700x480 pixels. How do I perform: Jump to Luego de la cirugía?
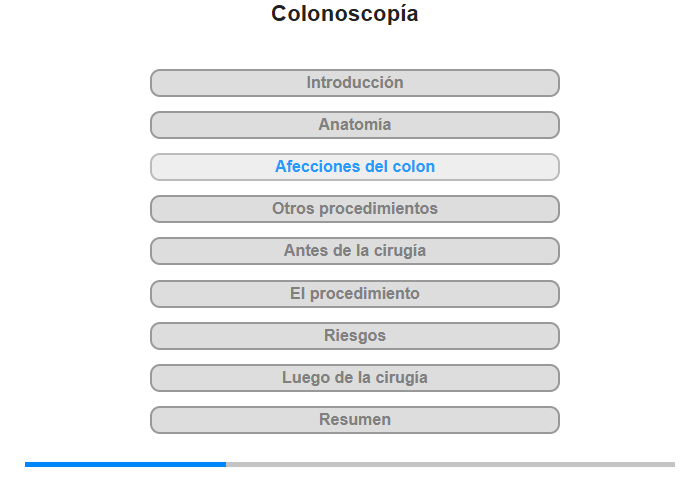(355, 378)
